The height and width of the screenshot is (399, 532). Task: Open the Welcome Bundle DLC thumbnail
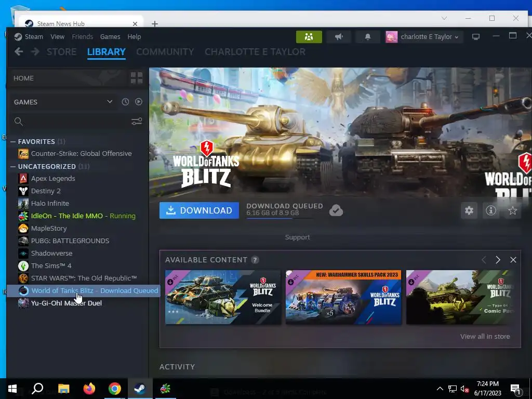[x=223, y=297]
